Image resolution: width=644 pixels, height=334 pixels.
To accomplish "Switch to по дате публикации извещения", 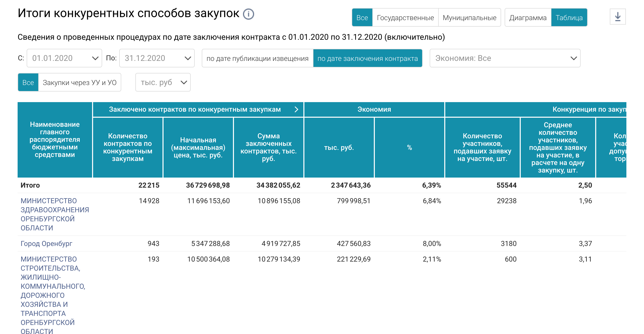I will (257, 58).
